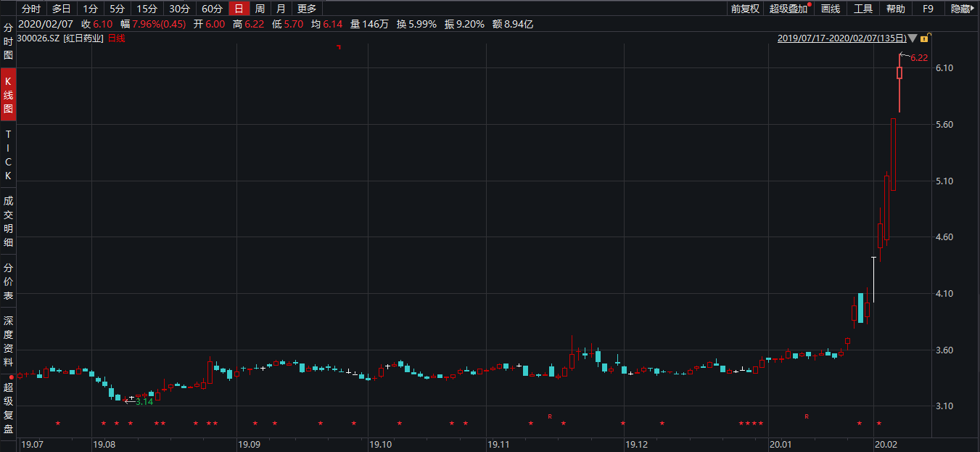Viewport: 980px width, 452px height.
Task: Click the amount 8.94亿 value
Action: (x=519, y=24)
